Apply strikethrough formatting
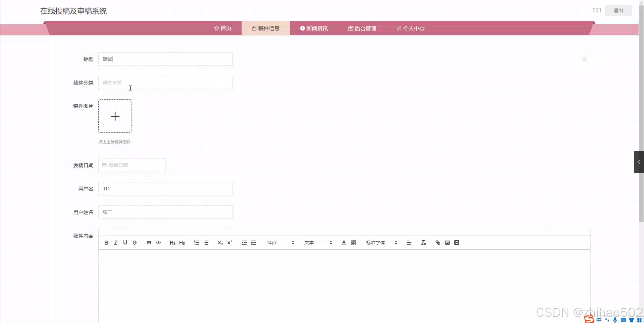This screenshot has height=323, width=644. tap(135, 243)
